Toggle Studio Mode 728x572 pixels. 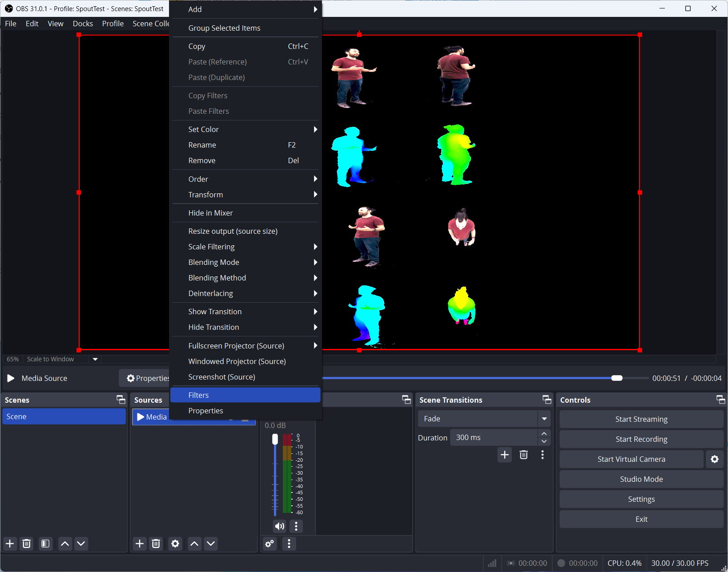tap(641, 479)
